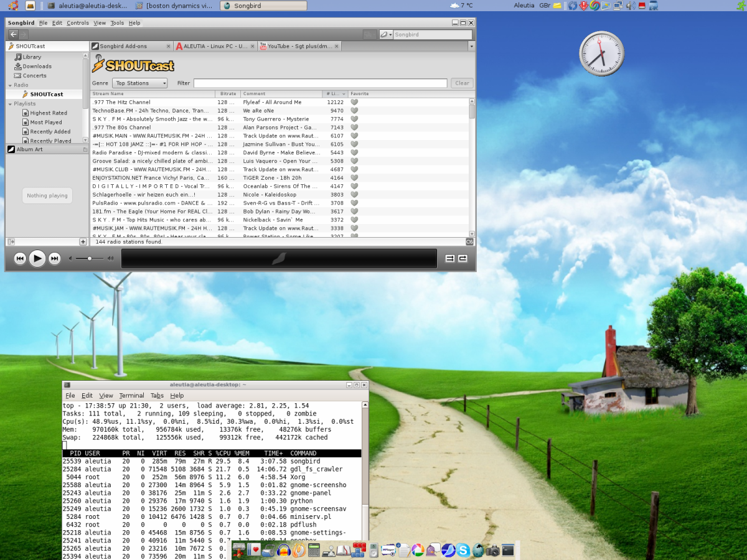Open the Library item in sidebar

(x=32, y=57)
